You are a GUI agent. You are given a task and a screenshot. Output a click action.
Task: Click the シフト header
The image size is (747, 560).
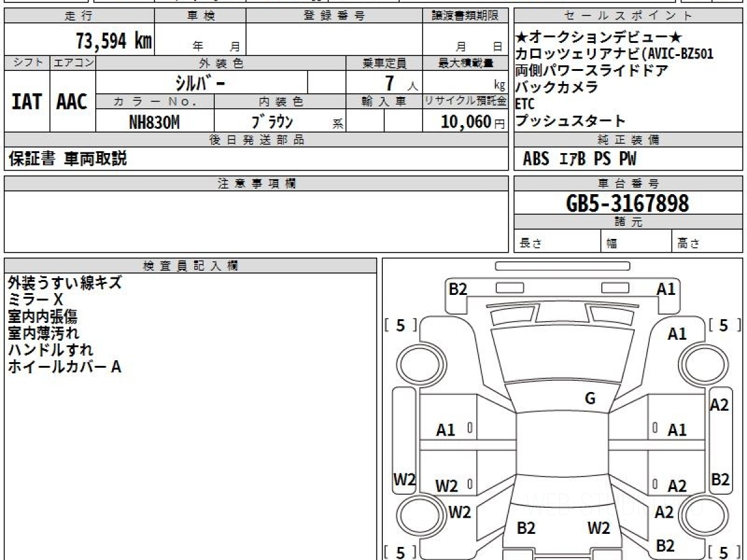coord(27,63)
